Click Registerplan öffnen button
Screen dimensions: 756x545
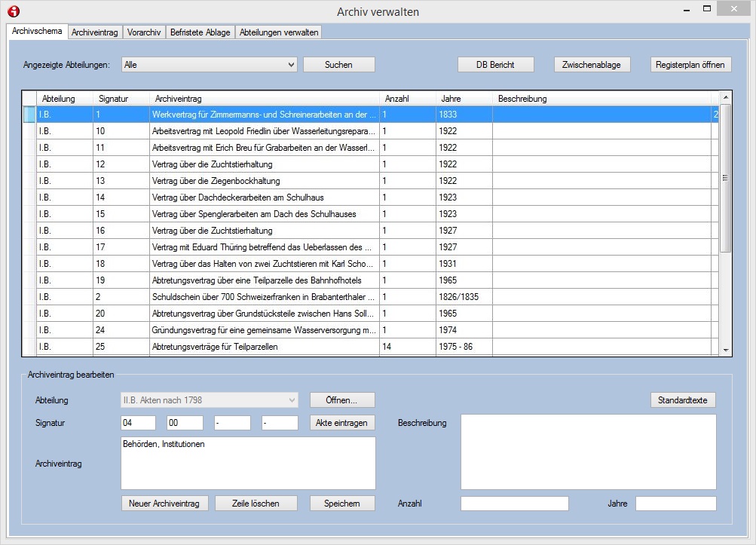(690, 65)
